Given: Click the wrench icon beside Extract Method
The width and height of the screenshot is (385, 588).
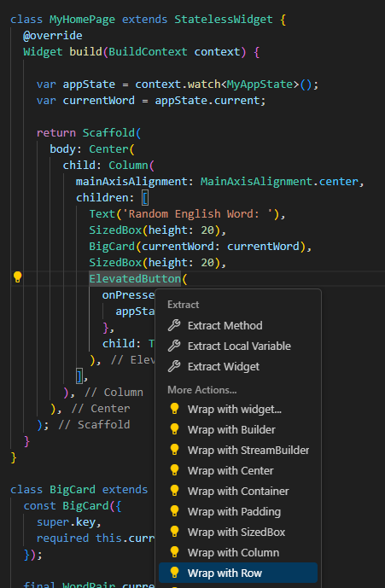Looking at the screenshot, I should (174, 325).
